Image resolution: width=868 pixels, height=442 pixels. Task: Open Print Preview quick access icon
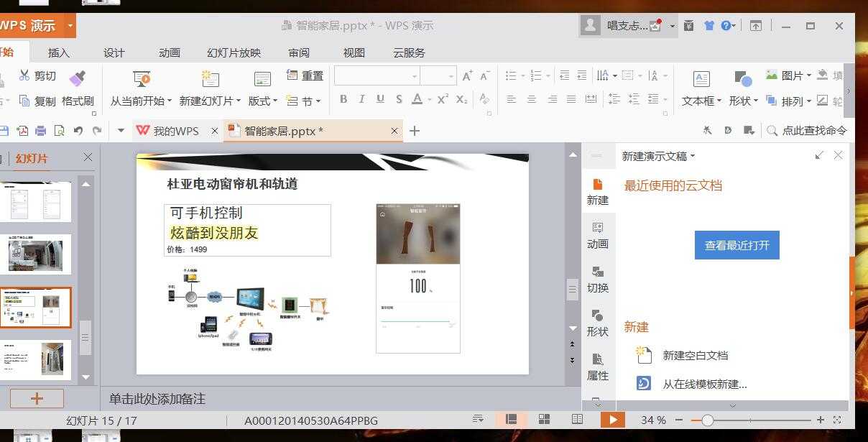coord(60,131)
